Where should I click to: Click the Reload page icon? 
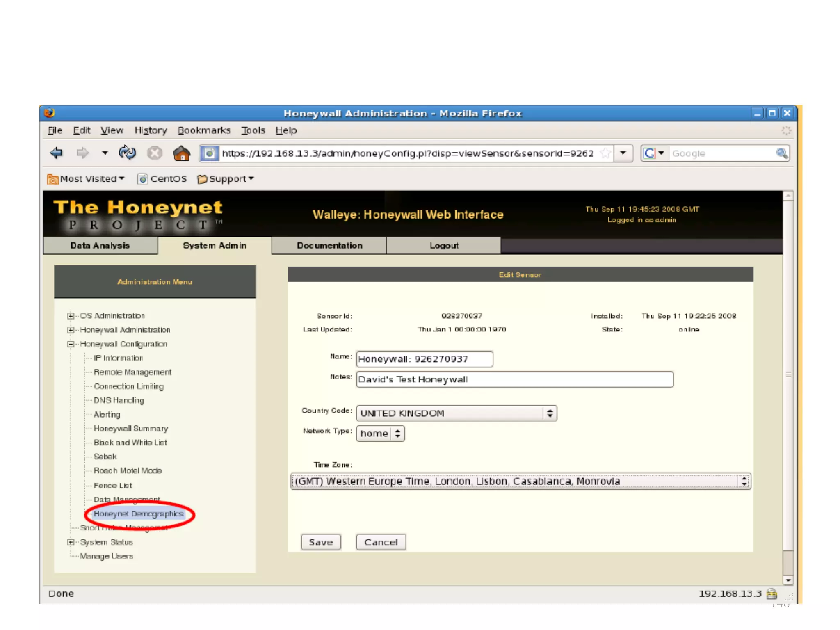[x=127, y=153]
